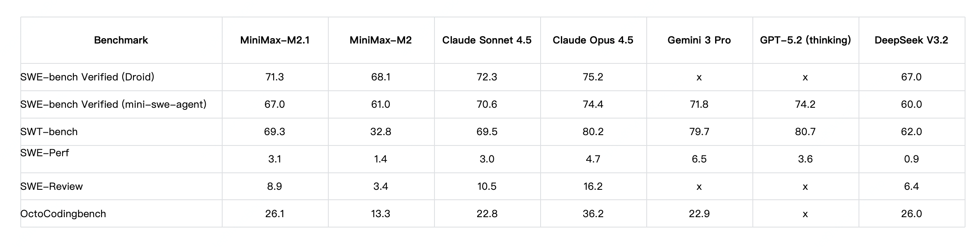Click the OctoCodingbench row label
The image size is (980, 247).
point(63,214)
